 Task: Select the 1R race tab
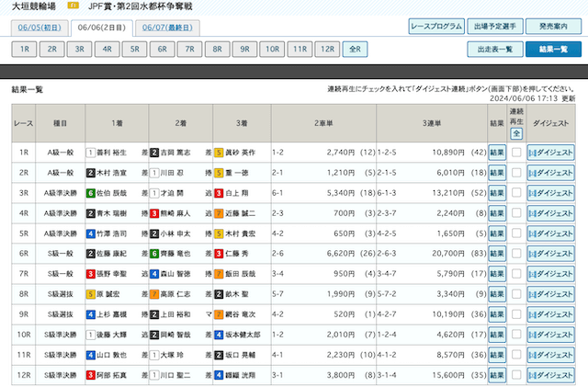pyautogui.click(x=25, y=49)
